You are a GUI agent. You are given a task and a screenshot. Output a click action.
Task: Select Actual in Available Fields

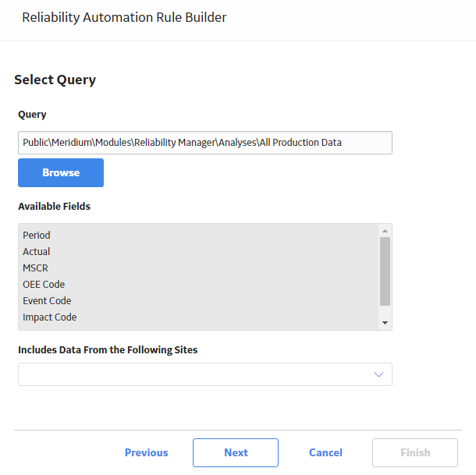coord(36,252)
